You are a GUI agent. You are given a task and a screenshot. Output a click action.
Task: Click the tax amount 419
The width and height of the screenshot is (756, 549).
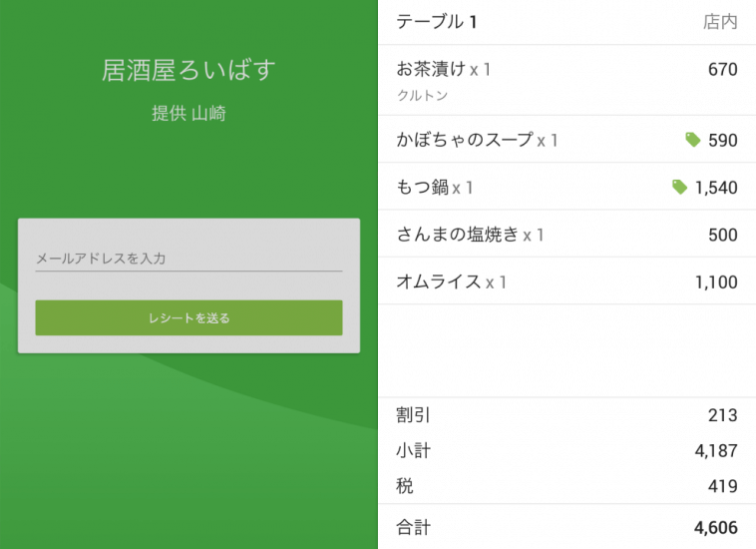point(723,486)
